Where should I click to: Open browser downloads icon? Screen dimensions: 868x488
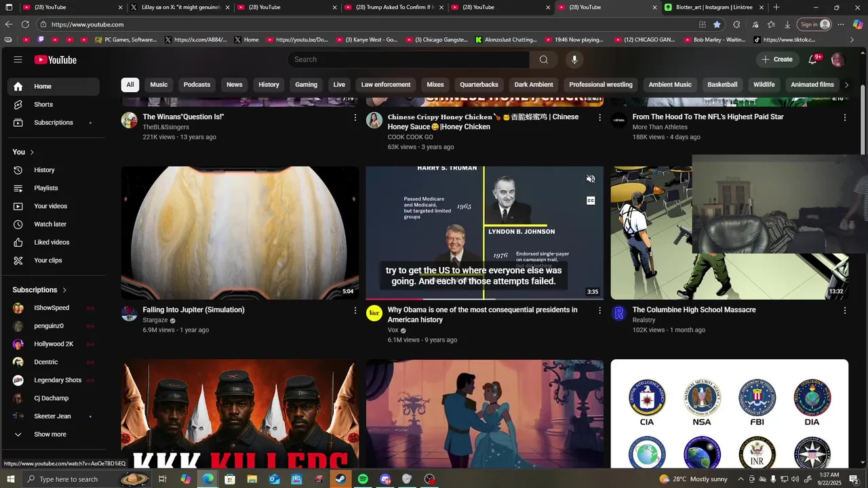coord(787,24)
